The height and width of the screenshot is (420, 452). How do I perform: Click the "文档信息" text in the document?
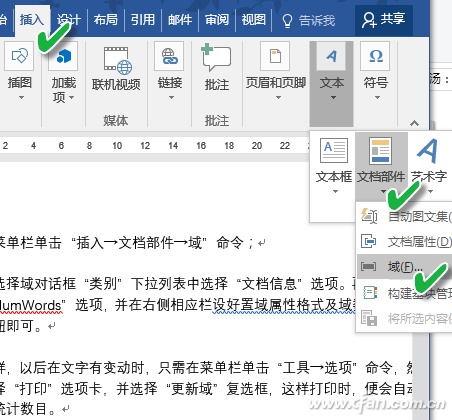269,284
